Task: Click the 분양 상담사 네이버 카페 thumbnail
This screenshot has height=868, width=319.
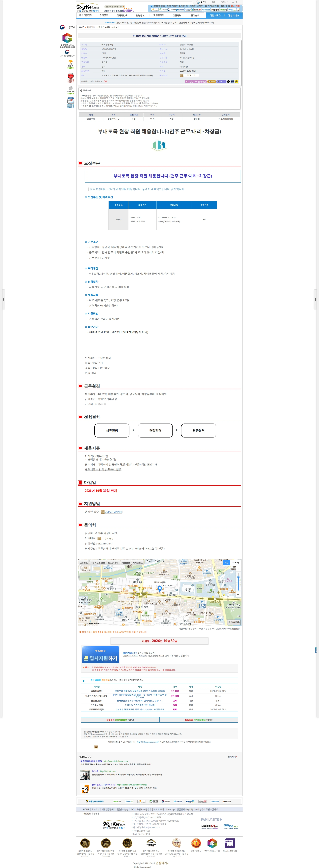Action: point(85,789)
